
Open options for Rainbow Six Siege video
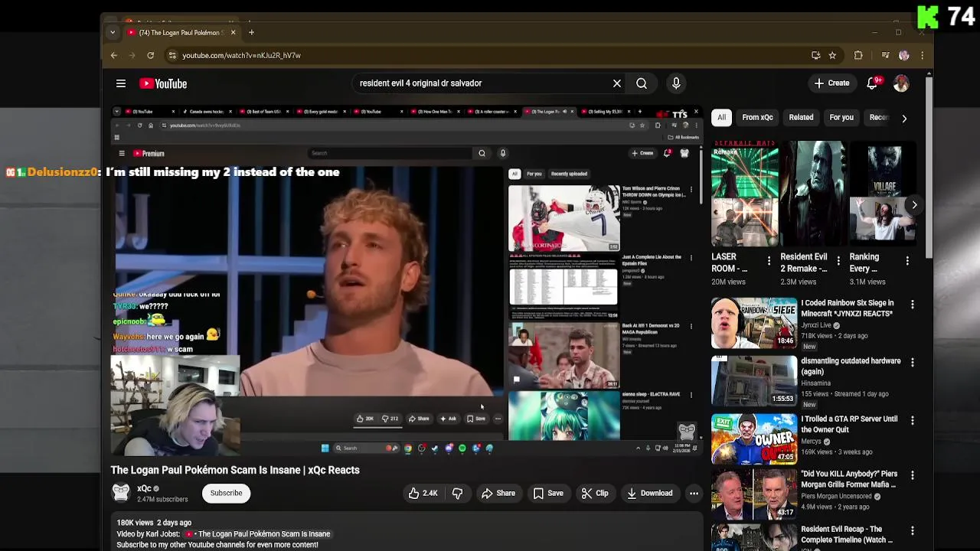(x=912, y=305)
